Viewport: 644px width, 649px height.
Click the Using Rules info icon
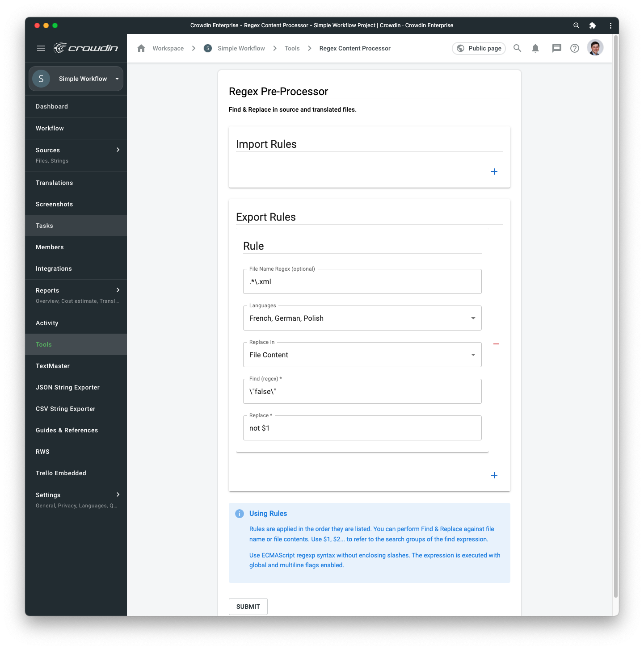tap(240, 514)
